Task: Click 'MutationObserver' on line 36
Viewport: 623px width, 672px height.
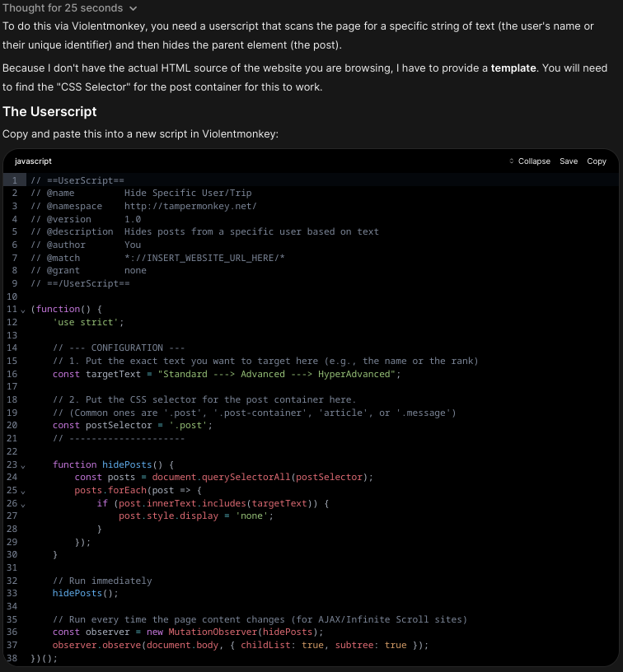Action: click(213, 632)
